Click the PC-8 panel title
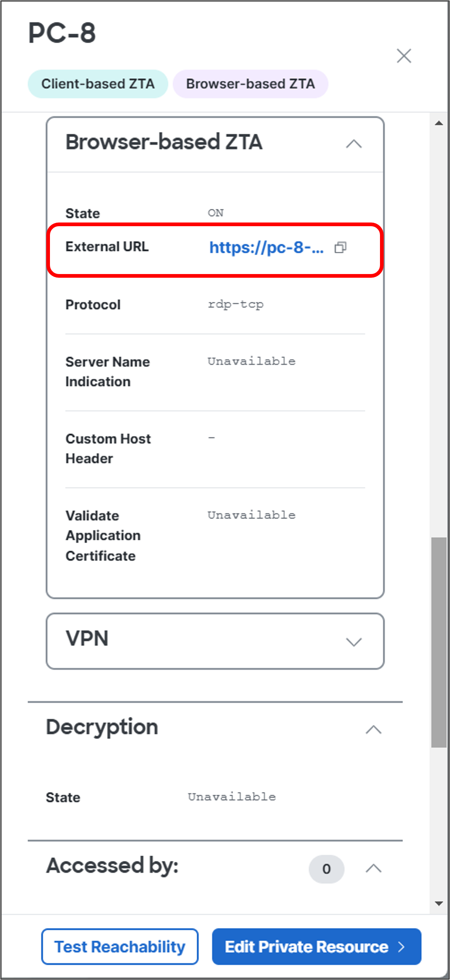 [x=62, y=33]
